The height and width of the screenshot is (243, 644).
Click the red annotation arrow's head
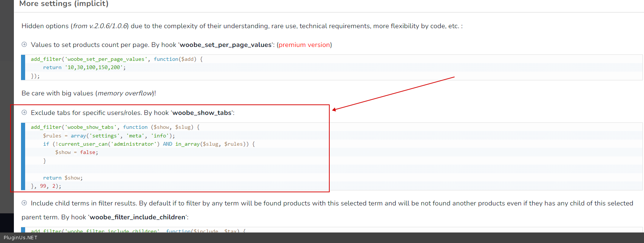tap(334, 110)
